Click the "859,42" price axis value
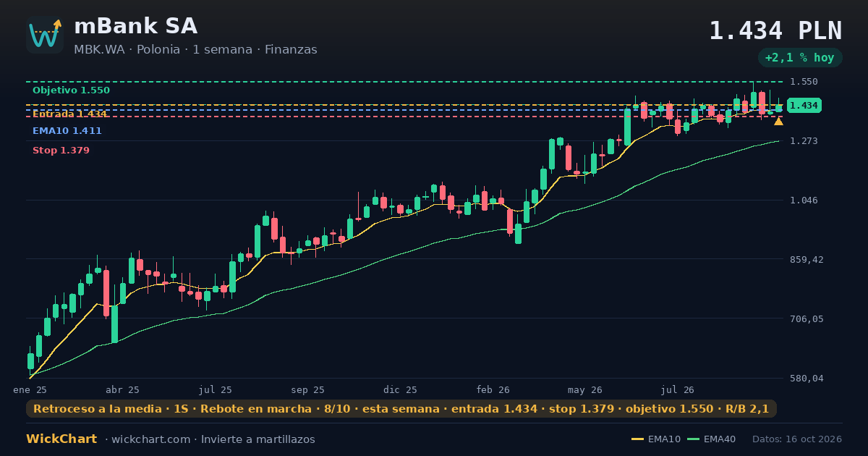The height and width of the screenshot is (456, 868). [x=807, y=260]
